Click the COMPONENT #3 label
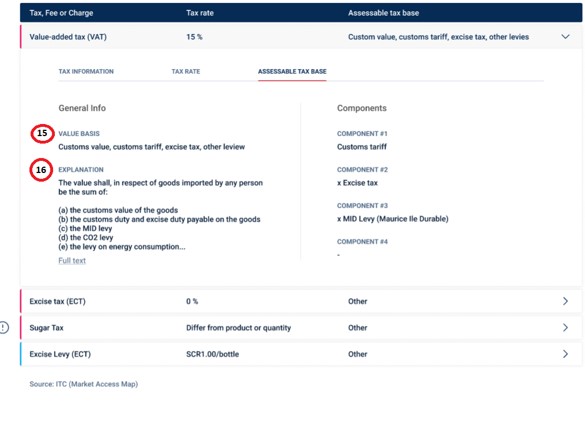The image size is (585, 426). point(362,206)
